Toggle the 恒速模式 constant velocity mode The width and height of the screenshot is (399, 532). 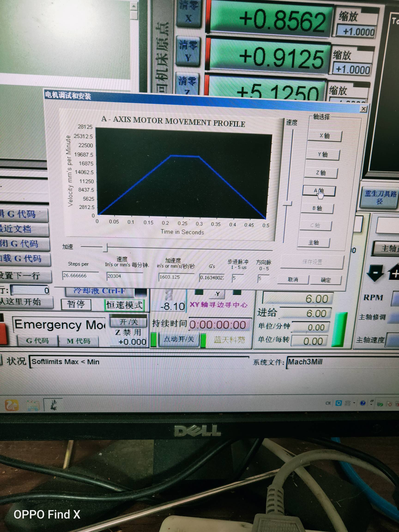click(124, 305)
